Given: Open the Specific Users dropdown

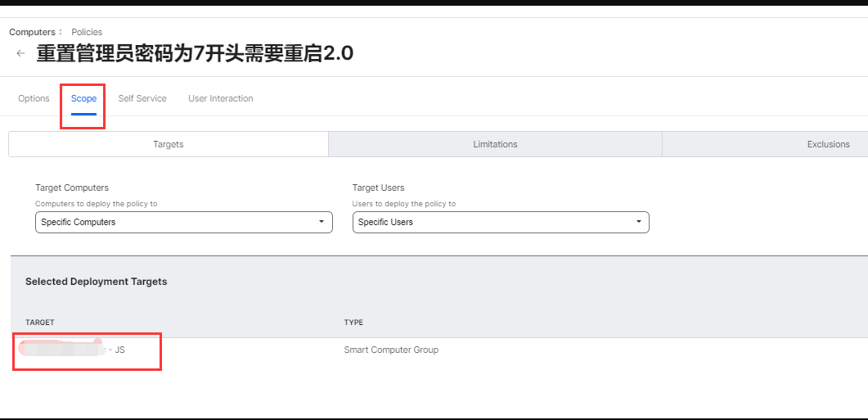Looking at the screenshot, I should tap(500, 222).
